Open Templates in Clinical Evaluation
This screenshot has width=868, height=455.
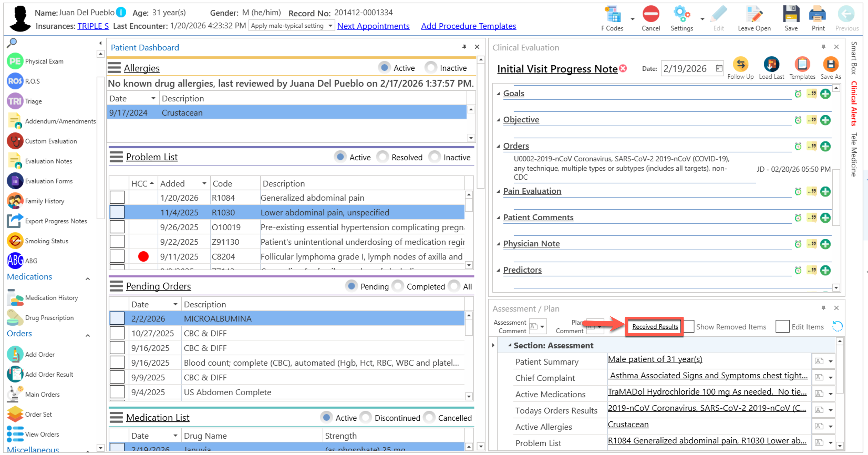(x=802, y=65)
